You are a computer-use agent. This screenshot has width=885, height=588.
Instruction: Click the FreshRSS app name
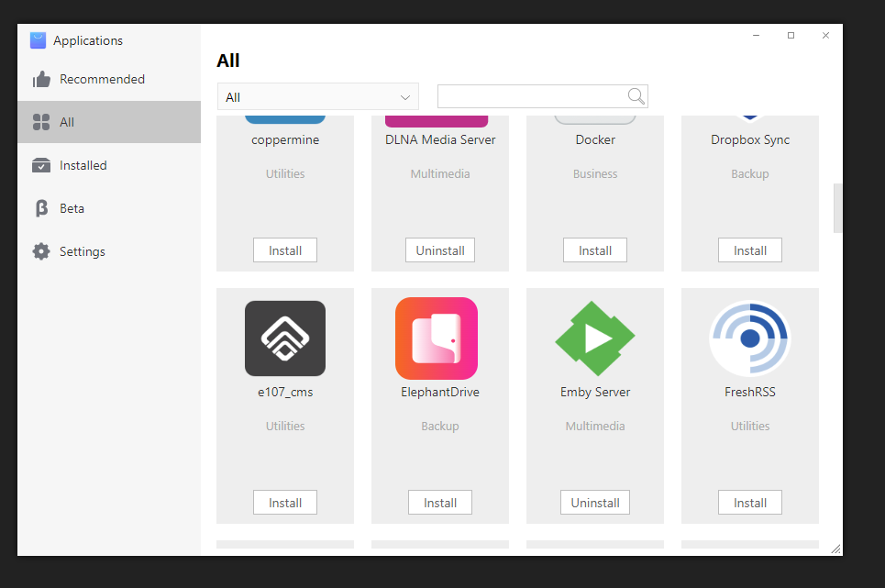(x=749, y=393)
